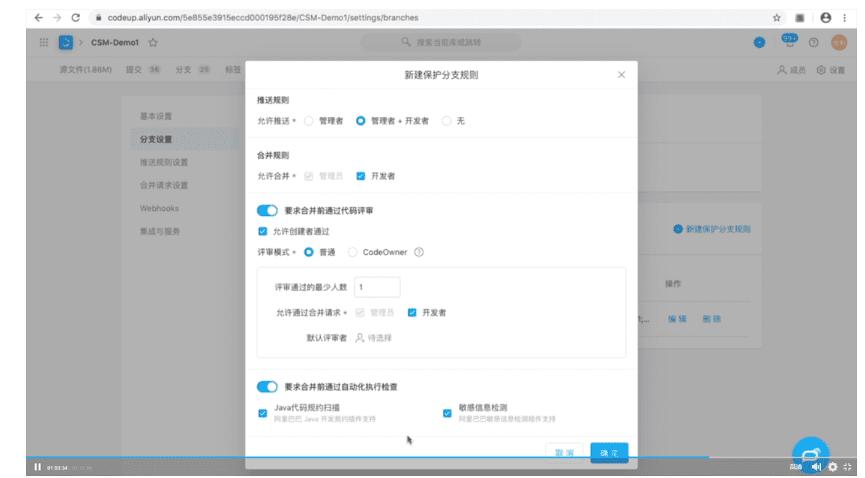Switch to 源文件 tab
The image size is (865, 478).
(x=86, y=70)
